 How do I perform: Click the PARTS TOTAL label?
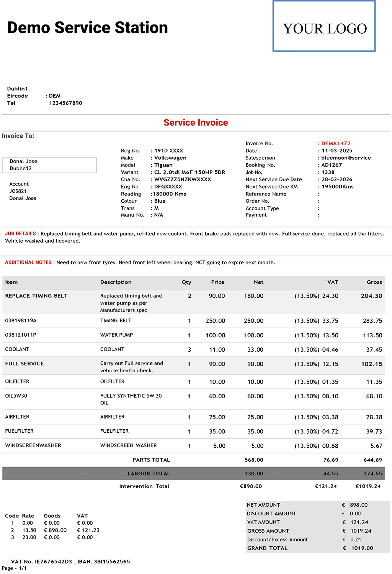(x=151, y=460)
